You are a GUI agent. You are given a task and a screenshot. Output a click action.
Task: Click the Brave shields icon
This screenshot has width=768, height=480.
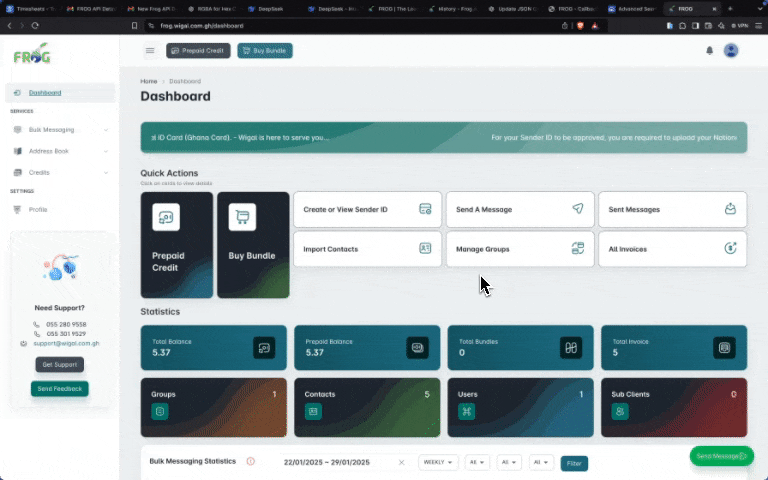pyautogui.click(x=580, y=25)
